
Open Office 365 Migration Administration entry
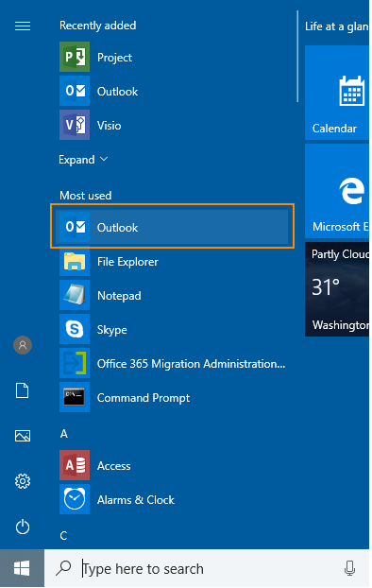coord(173,363)
